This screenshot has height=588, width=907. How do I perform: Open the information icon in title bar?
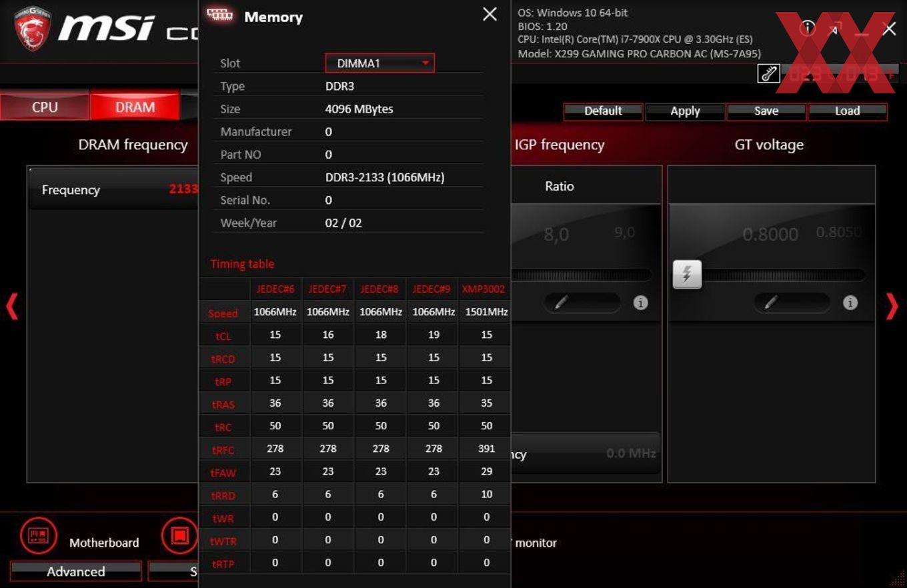pyautogui.click(x=808, y=27)
